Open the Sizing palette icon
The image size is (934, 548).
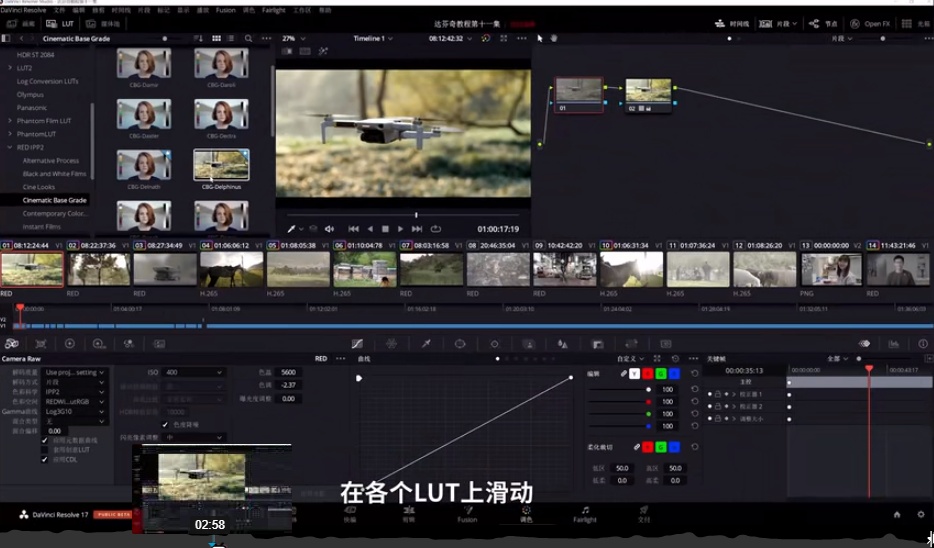point(631,344)
